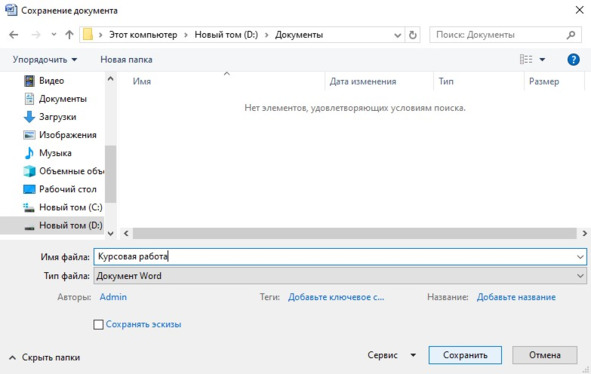Click the Музыка note icon
Image resolution: width=591 pixels, height=374 pixels.
pos(29,153)
